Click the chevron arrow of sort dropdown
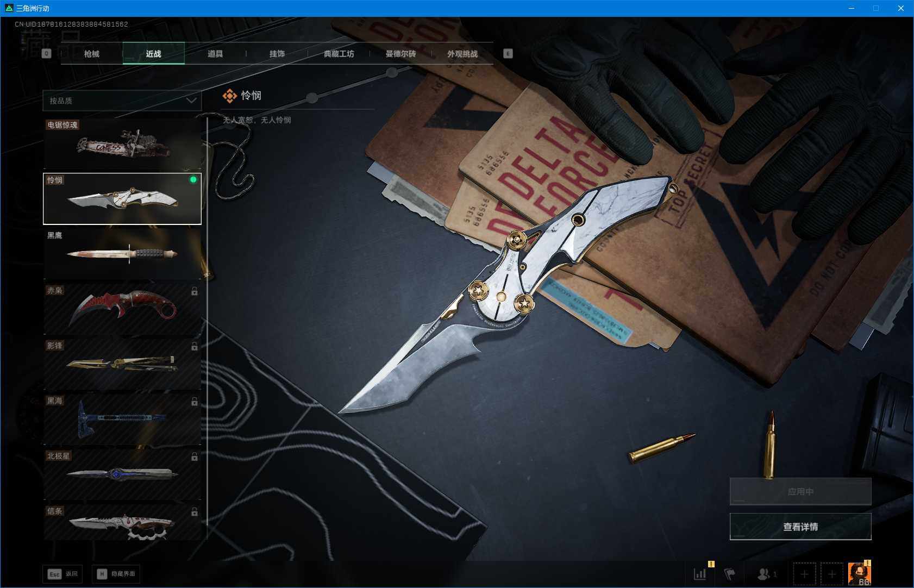The height and width of the screenshot is (588, 914). (x=191, y=101)
